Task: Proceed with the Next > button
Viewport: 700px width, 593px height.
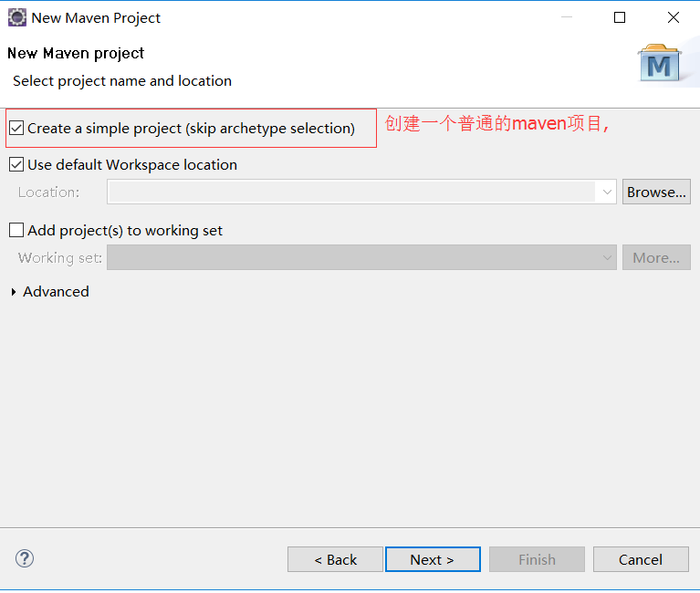Action: point(433,559)
